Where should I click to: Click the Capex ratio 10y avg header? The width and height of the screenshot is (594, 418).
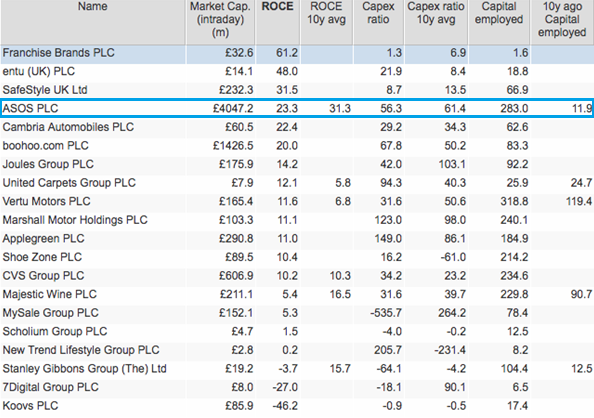pyautogui.click(x=436, y=13)
